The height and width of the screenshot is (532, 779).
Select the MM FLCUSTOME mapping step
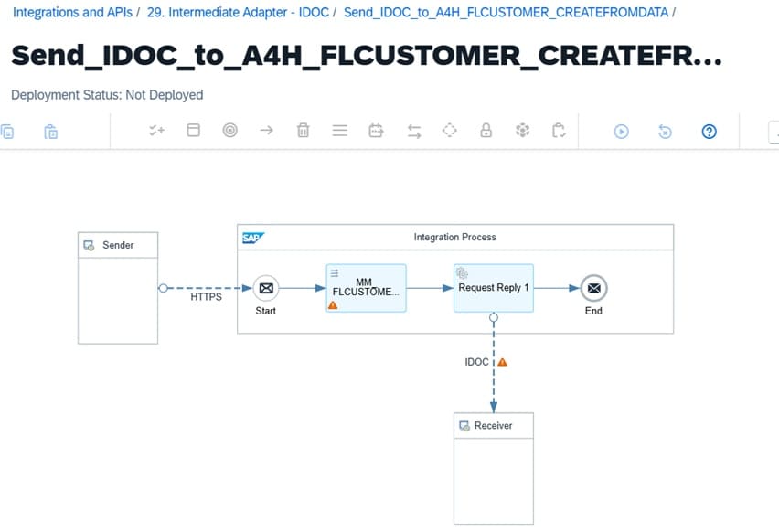point(366,288)
